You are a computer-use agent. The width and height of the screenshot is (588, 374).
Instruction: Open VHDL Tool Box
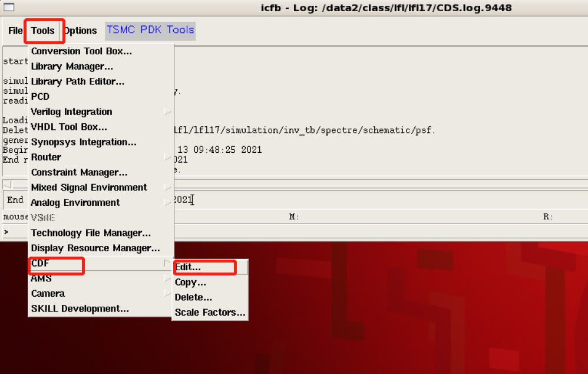tap(69, 127)
